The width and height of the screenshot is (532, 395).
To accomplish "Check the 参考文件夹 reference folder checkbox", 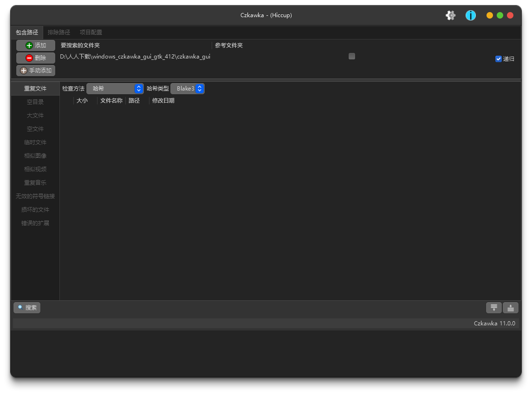I will (x=352, y=56).
